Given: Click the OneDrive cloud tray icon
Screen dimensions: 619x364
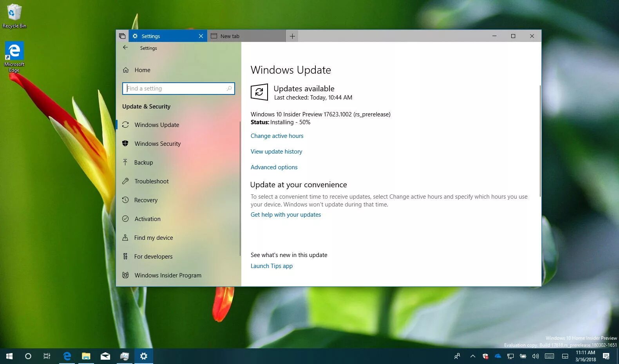Looking at the screenshot, I should [x=498, y=356].
